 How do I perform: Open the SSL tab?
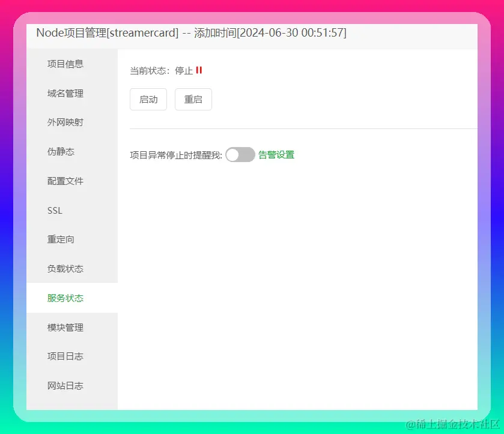tap(72, 211)
